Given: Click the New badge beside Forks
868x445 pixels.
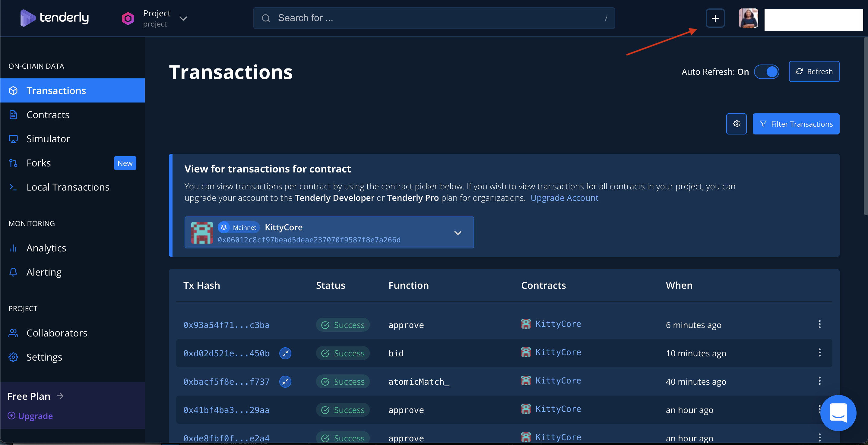Looking at the screenshot, I should 125,163.
